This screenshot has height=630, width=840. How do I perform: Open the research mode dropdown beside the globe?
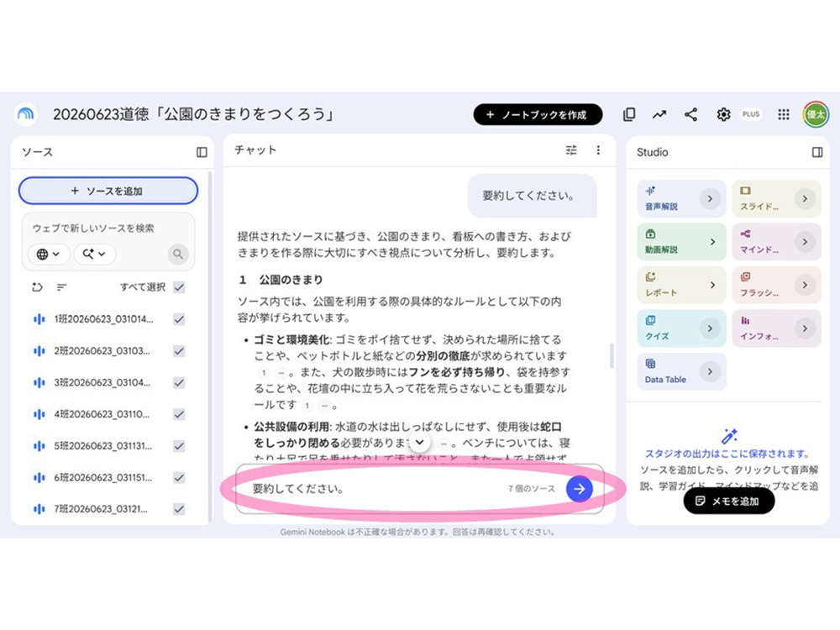coord(94,254)
